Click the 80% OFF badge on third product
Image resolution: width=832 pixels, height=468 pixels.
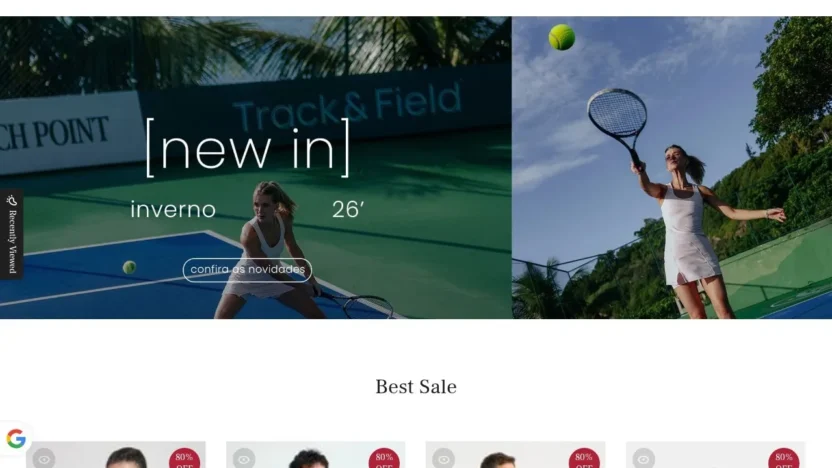click(584, 458)
